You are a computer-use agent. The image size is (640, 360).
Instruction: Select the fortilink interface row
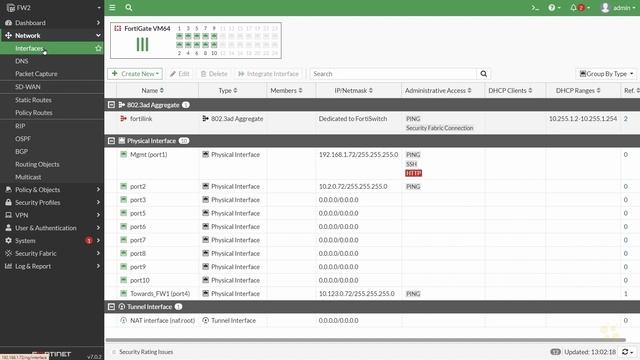pyautogui.click(x=372, y=123)
